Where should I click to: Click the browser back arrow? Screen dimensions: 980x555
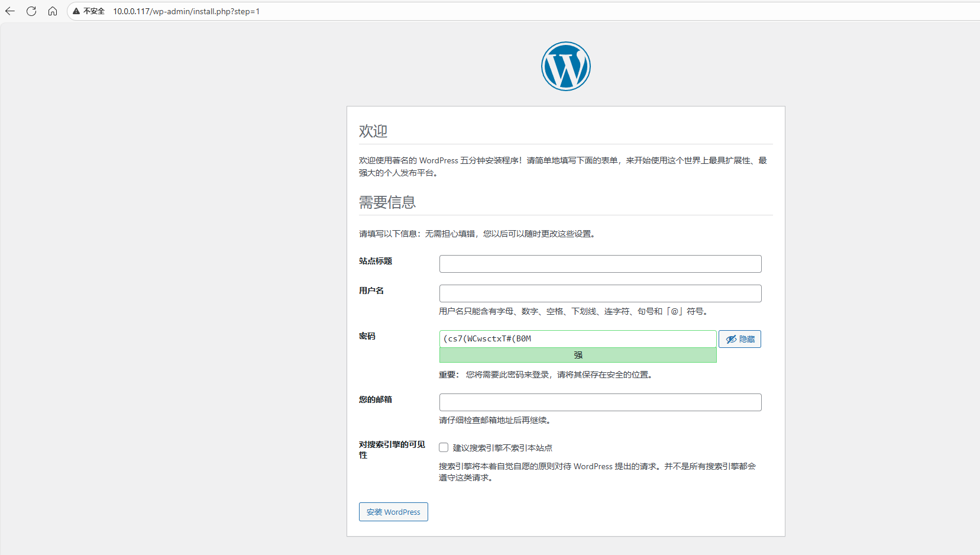[10, 11]
